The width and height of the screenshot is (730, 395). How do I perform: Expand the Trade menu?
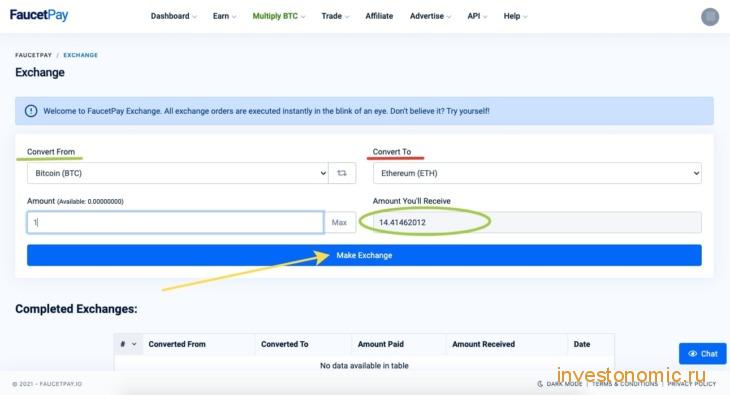pyautogui.click(x=335, y=16)
